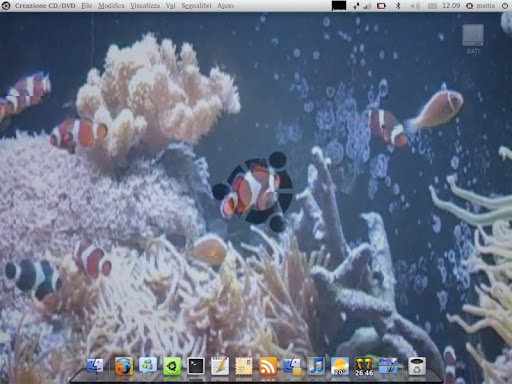Click the network connection tray icon
Viewport: 512px width, 384px height.
(x=356, y=6)
